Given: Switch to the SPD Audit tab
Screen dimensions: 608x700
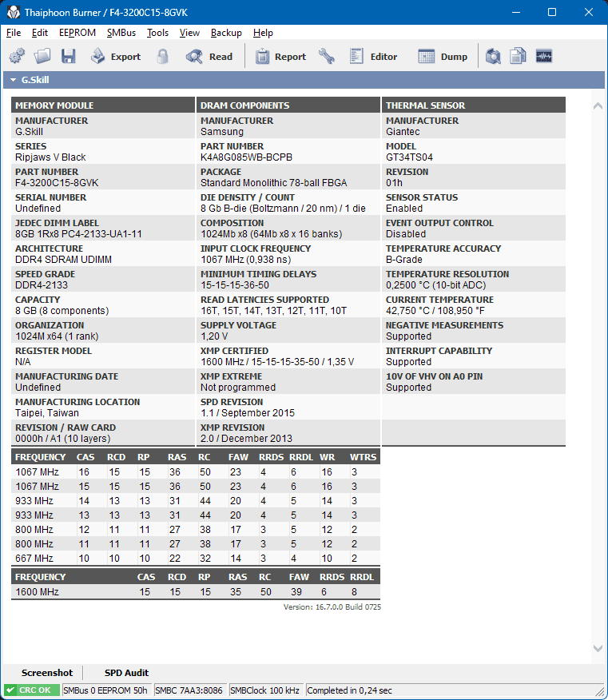Looking at the screenshot, I should point(126,673).
